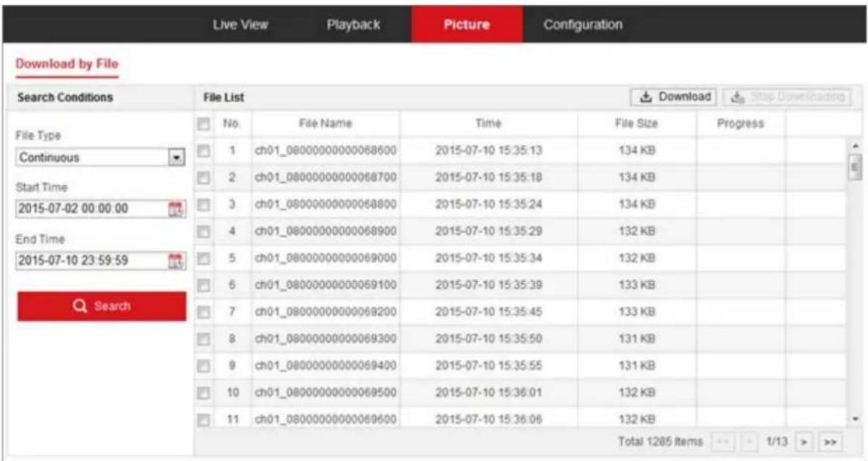The height and width of the screenshot is (461, 868).
Task: Click the File Name column header
Action: coord(325,123)
